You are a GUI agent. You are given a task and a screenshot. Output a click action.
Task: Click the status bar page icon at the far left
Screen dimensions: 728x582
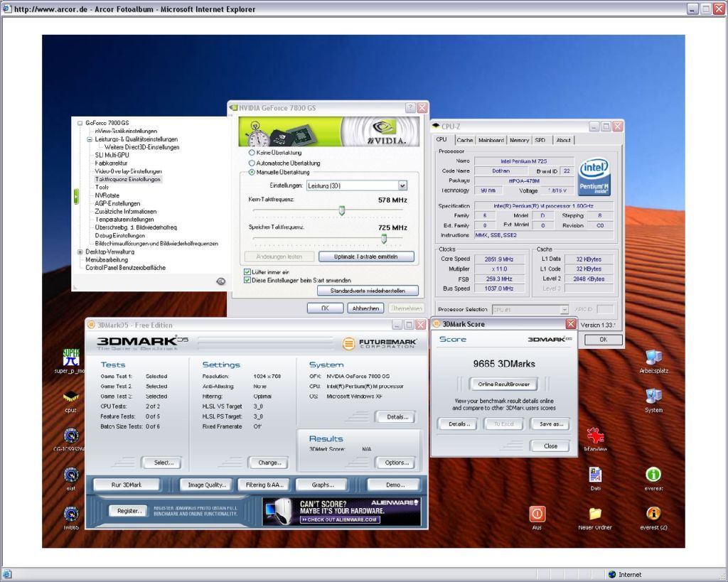7,575
